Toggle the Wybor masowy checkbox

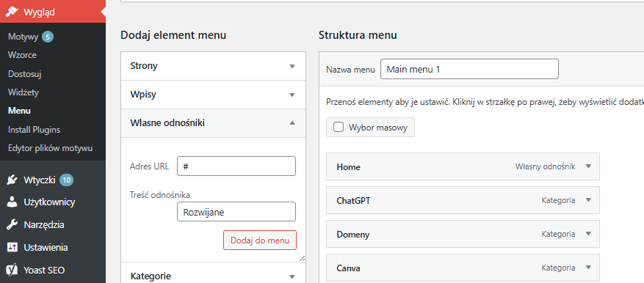coord(339,127)
